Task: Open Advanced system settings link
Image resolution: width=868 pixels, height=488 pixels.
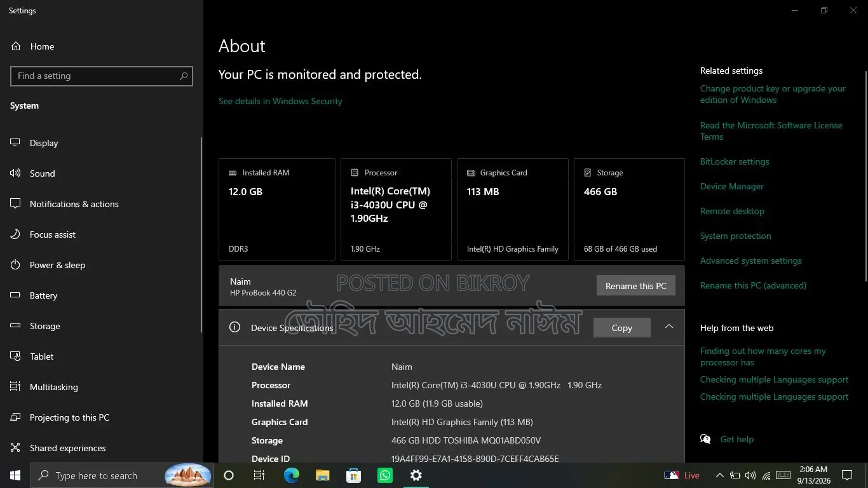Action: (x=750, y=261)
